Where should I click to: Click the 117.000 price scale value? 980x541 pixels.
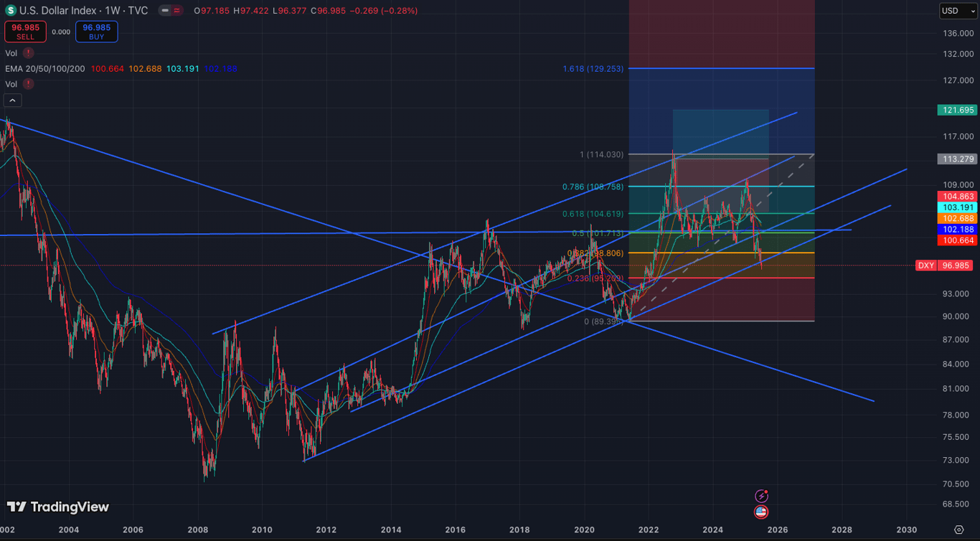click(x=958, y=136)
